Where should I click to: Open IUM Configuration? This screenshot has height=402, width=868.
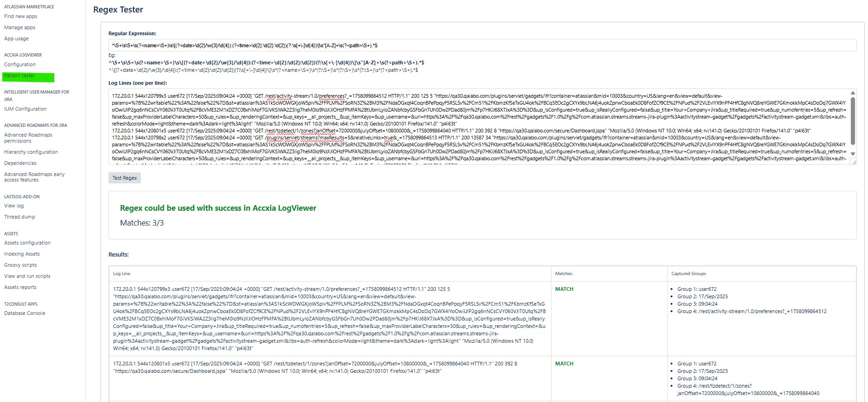click(x=25, y=109)
